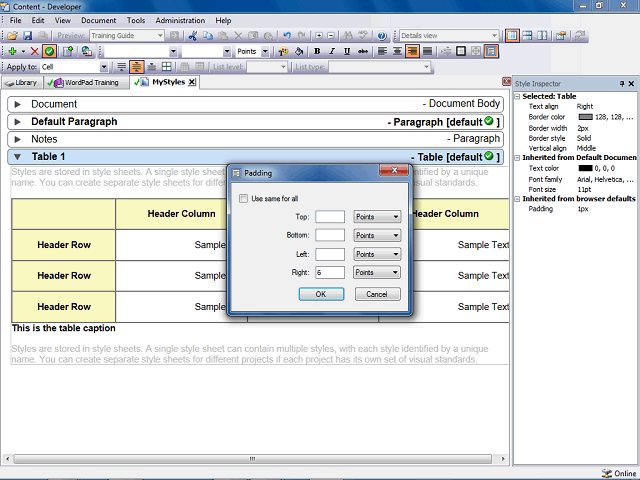This screenshot has width=640, height=480.
Task: Open the Right padding units dropdown
Action: [377, 272]
